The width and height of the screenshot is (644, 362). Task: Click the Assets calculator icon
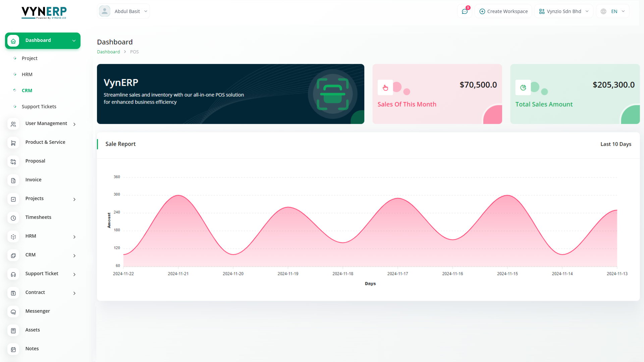[x=13, y=330]
